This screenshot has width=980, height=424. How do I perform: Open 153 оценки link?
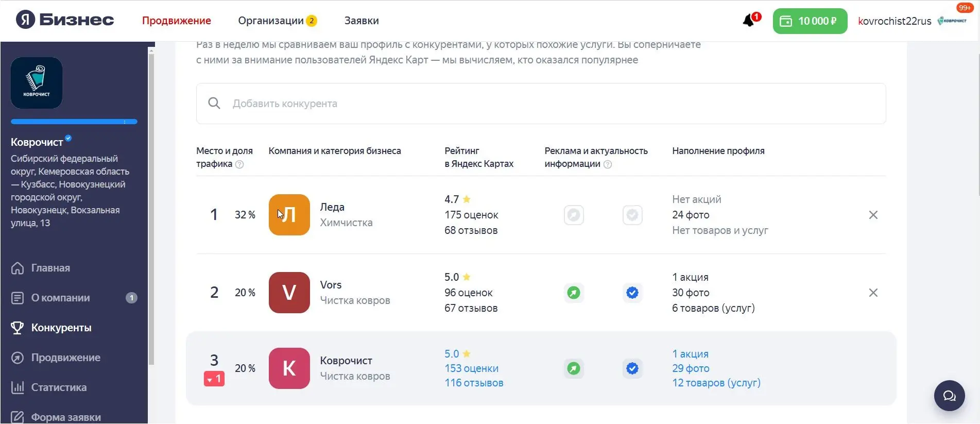pyautogui.click(x=471, y=368)
